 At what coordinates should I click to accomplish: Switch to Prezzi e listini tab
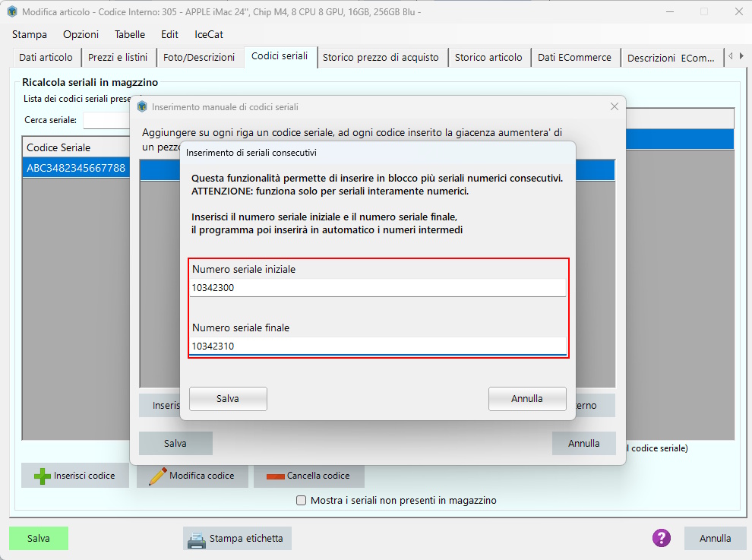pos(118,58)
